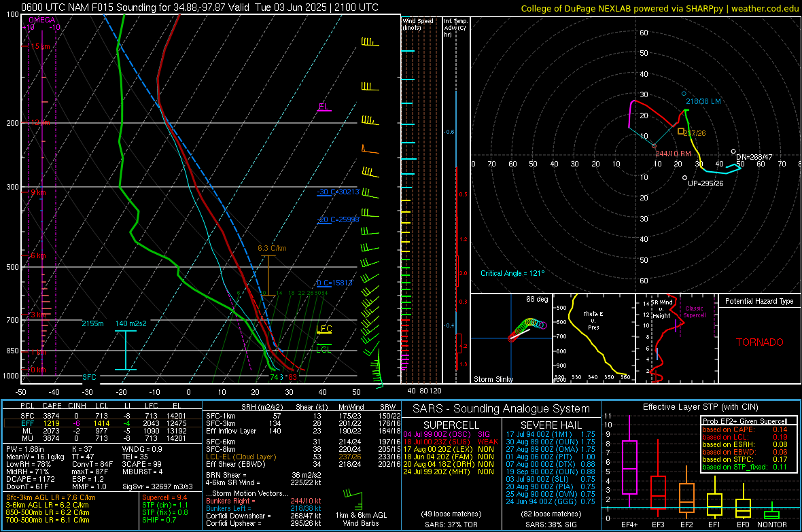Viewport: 802px width, 532px height.
Task: Click the 'Critical Angle = 121°' text
Action: pos(512,273)
